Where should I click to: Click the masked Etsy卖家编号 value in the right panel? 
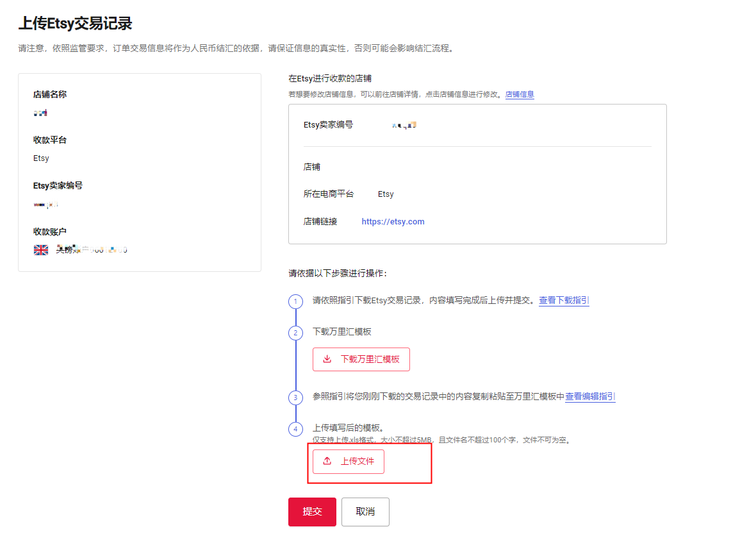pyautogui.click(x=404, y=124)
